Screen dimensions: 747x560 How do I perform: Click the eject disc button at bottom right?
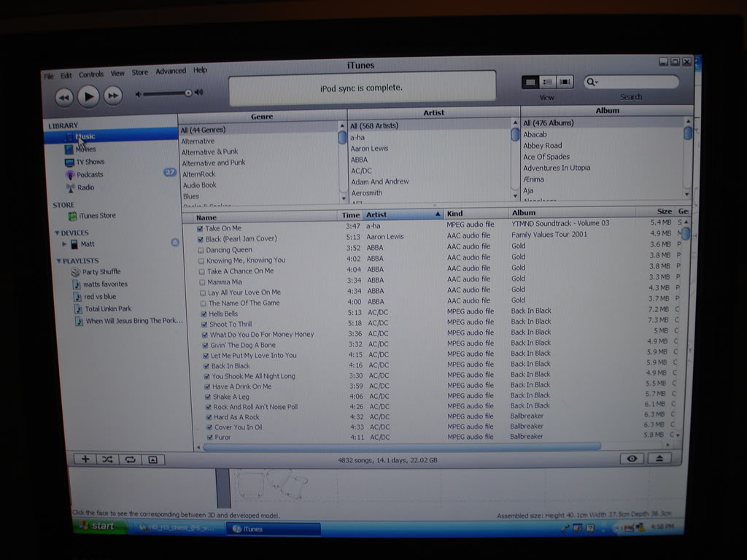point(659,458)
